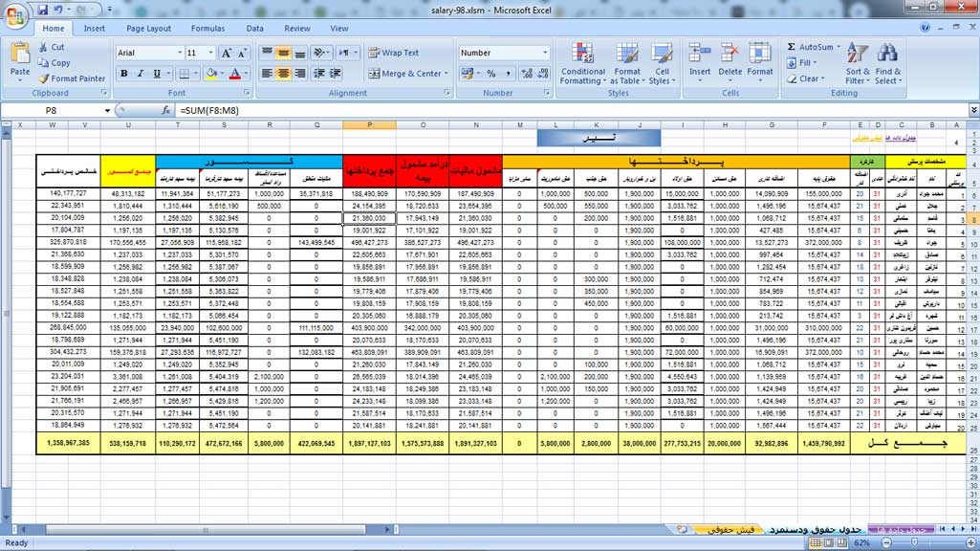The image size is (980, 551).
Task: Click the zoom slider handle in status bar
Action: (914, 542)
